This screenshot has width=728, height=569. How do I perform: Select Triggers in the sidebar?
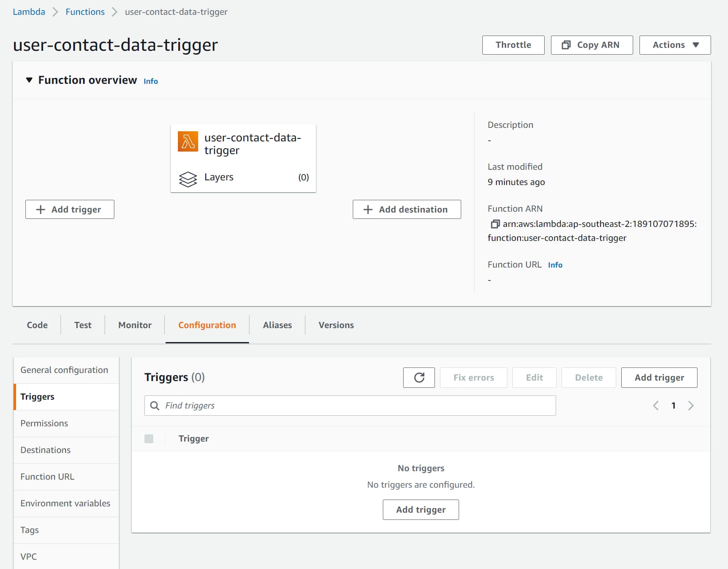pyautogui.click(x=66, y=397)
